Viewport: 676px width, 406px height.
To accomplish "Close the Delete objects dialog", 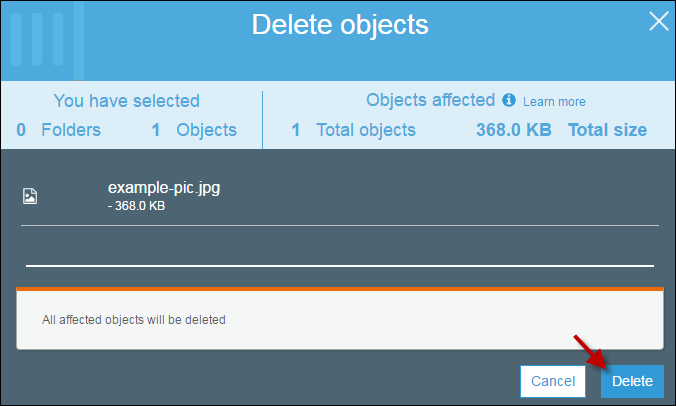I will tap(659, 21).
